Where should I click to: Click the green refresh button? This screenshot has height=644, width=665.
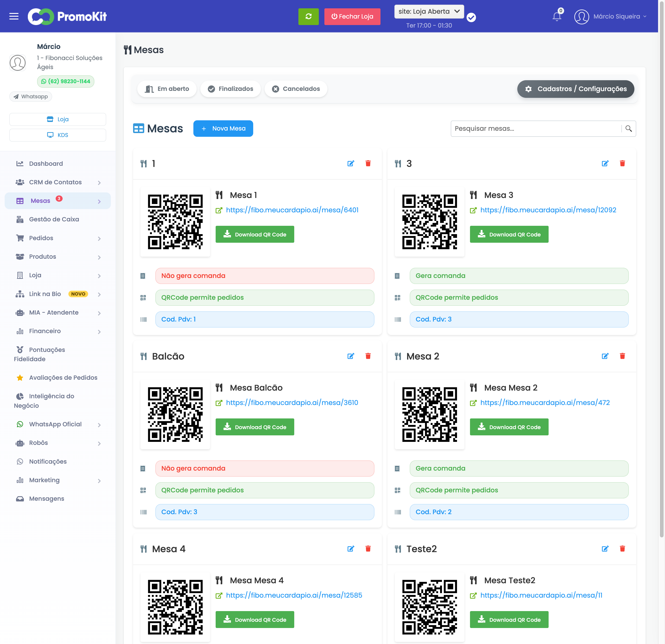308,17
